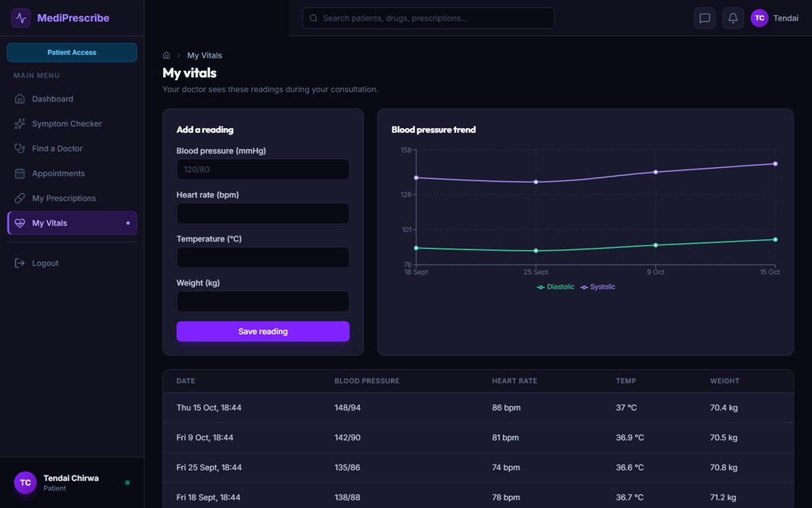Click the Tendai Chirwa sidebar avatar

(x=25, y=483)
